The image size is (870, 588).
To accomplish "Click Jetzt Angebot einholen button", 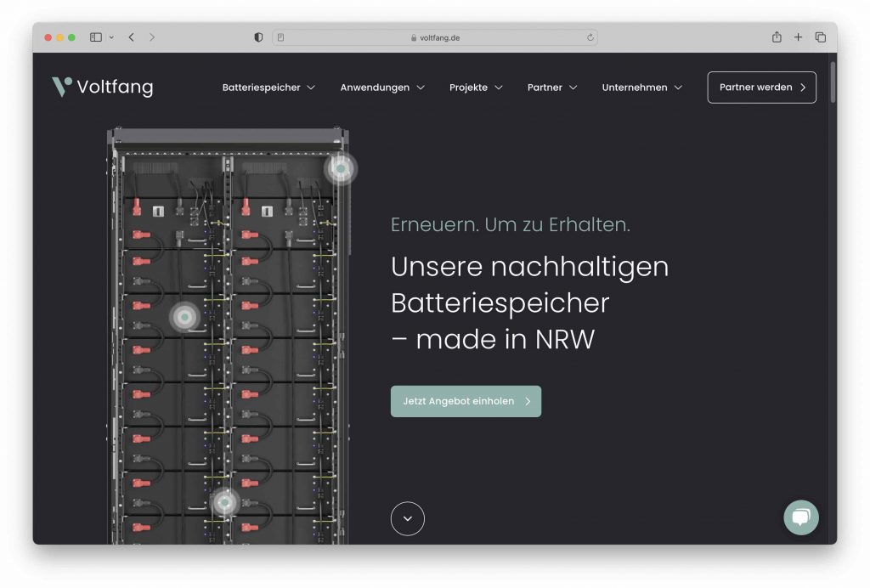I will coord(466,401).
